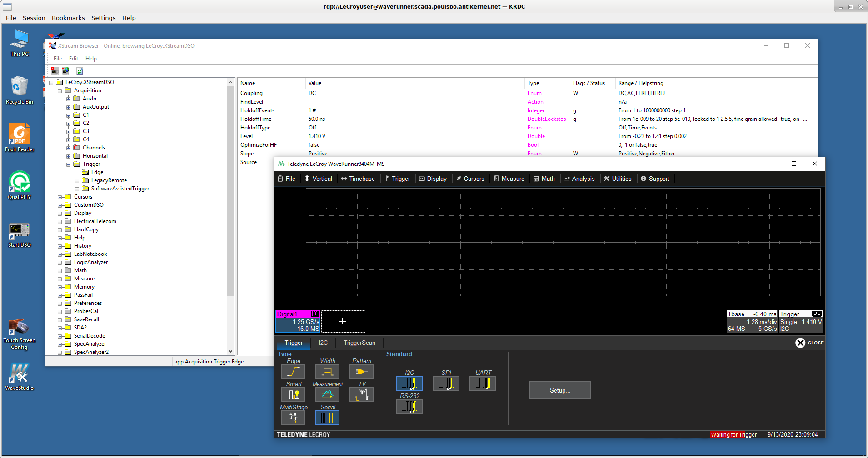Expand the Cursors tree node
868x458 pixels.
60,197
